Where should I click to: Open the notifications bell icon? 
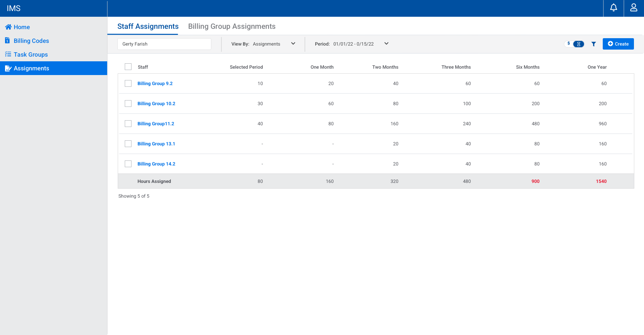(613, 8)
